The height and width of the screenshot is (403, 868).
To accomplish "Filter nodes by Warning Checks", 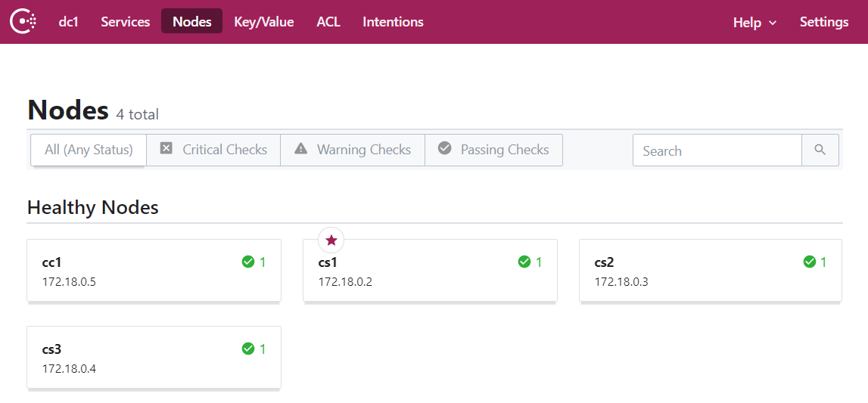I will 353,150.
